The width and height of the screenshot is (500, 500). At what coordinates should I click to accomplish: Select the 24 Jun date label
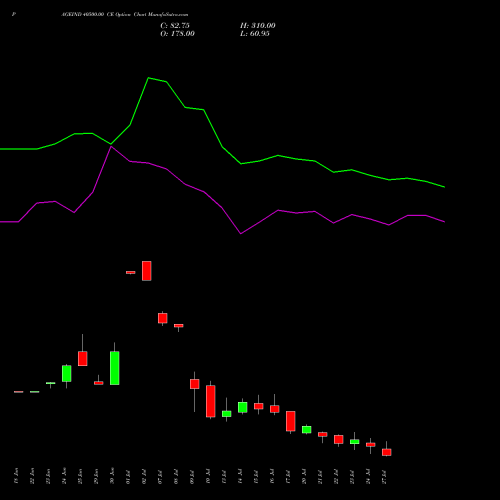(x=64, y=476)
